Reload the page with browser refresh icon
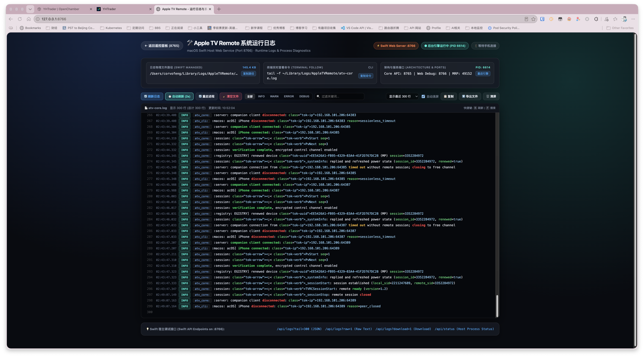644x357 pixels. tap(20, 19)
